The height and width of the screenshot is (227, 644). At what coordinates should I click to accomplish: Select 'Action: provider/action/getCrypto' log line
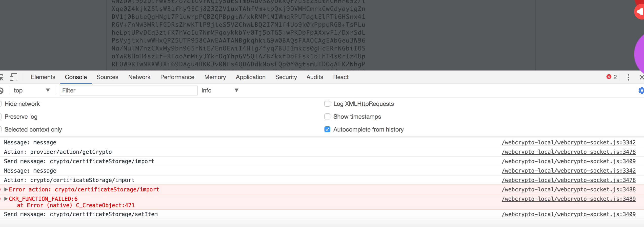[x=58, y=152]
